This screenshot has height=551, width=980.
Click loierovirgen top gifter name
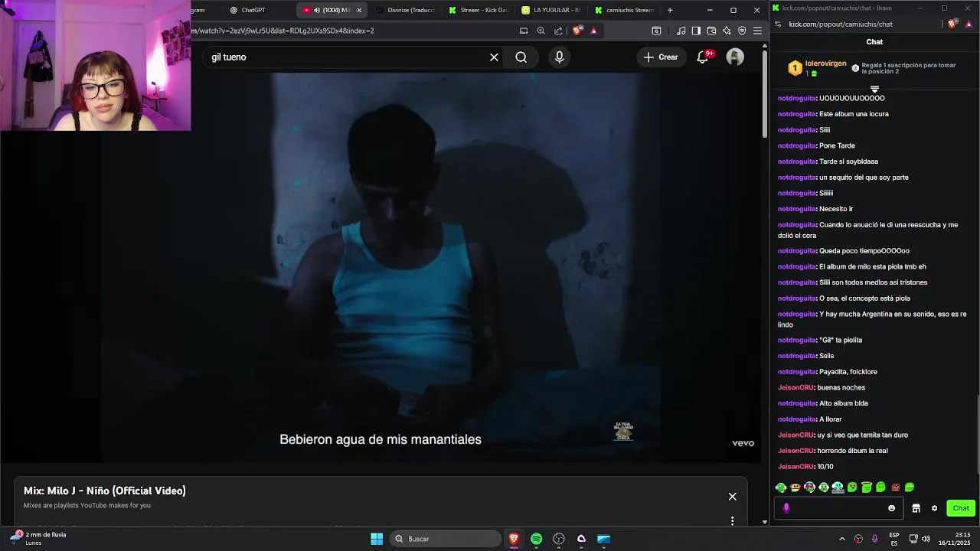[825, 64]
